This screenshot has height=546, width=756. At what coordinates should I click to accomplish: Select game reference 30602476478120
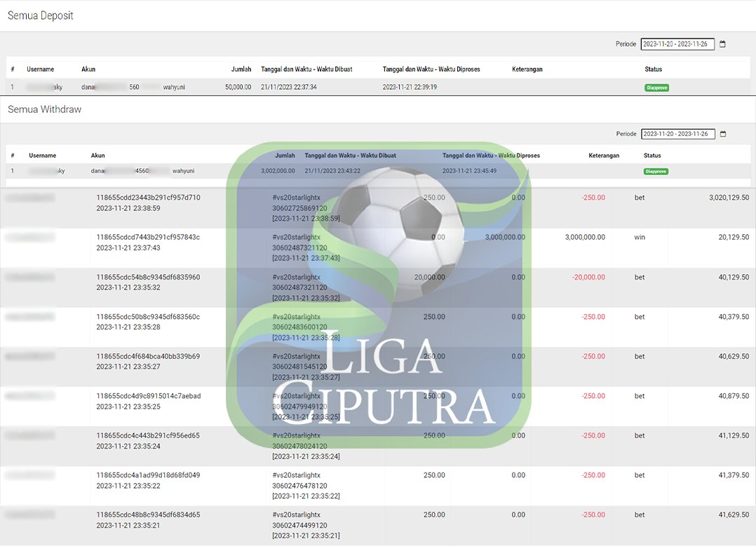pyautogui.click(x=299, y=486)
